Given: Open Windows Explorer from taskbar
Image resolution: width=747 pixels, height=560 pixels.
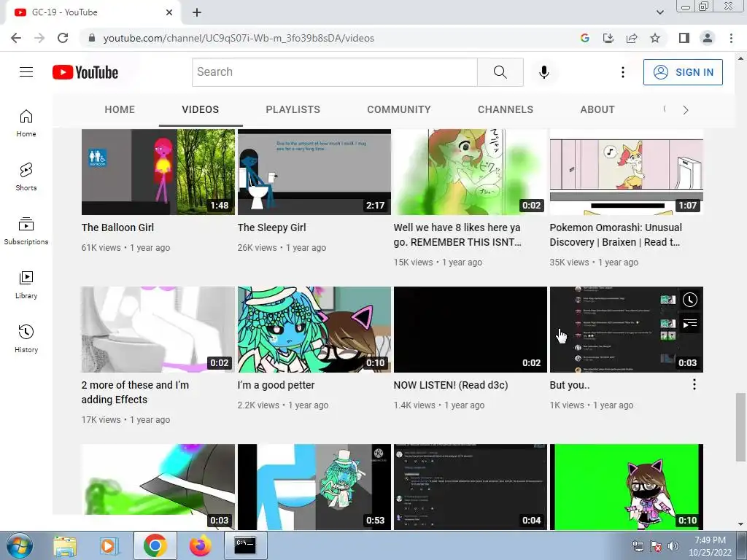Looking at the screenshot, I should 65,545.
